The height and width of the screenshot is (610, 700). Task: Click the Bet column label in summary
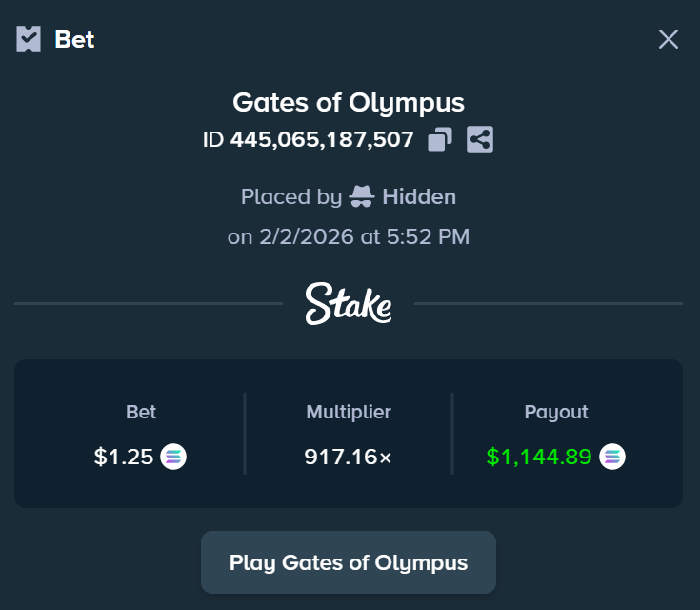141,413
